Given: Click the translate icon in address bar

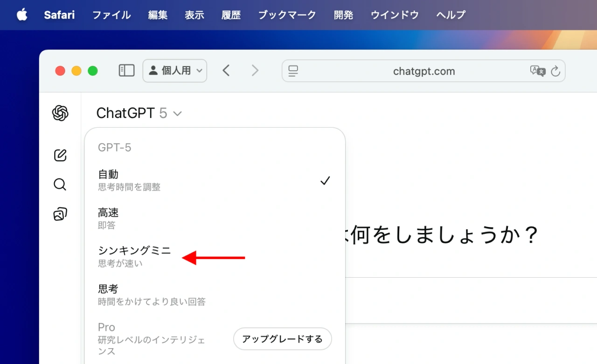Looking at the screenshot, I should click(537, 71).
